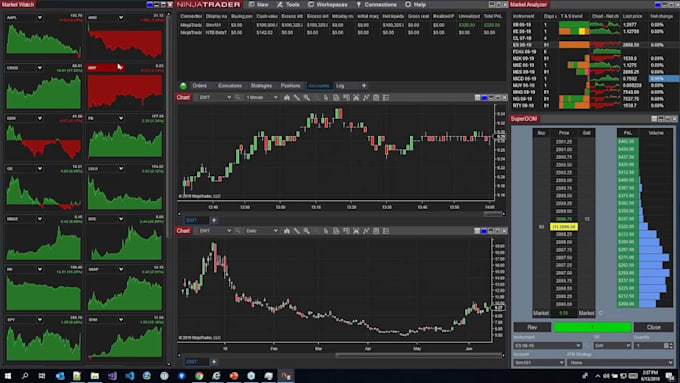Open the SuperDOM Account dropdown
The image size is (680, 383).
(x=539, y=363)
